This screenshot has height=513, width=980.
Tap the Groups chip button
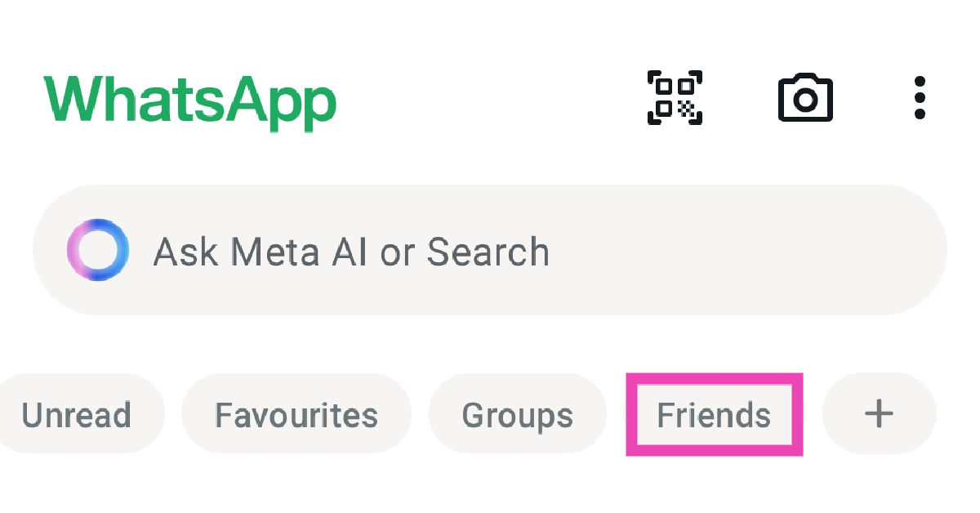pyautogui.click(x=517, y=414)
